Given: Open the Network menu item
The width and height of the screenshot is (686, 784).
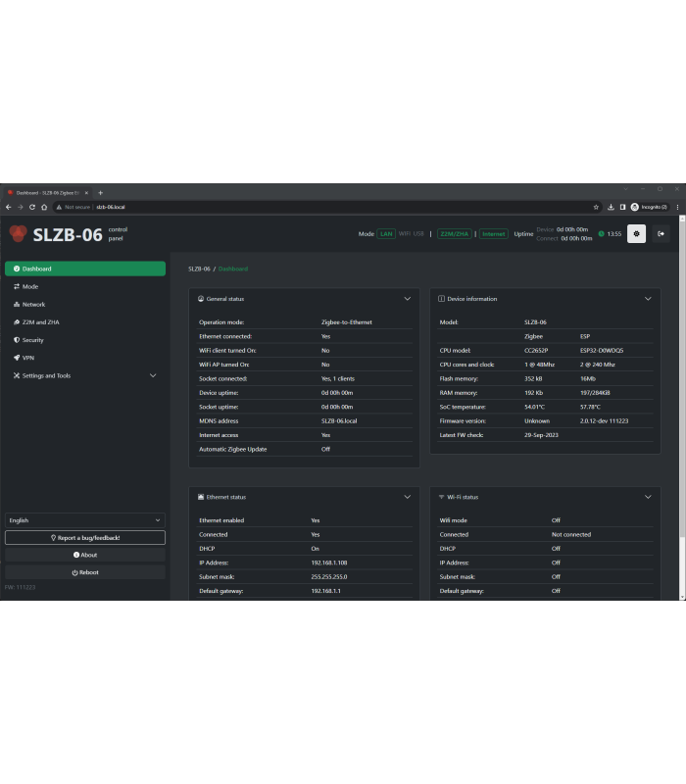Looking at the screenshot, I should click(x=33, y=304).
